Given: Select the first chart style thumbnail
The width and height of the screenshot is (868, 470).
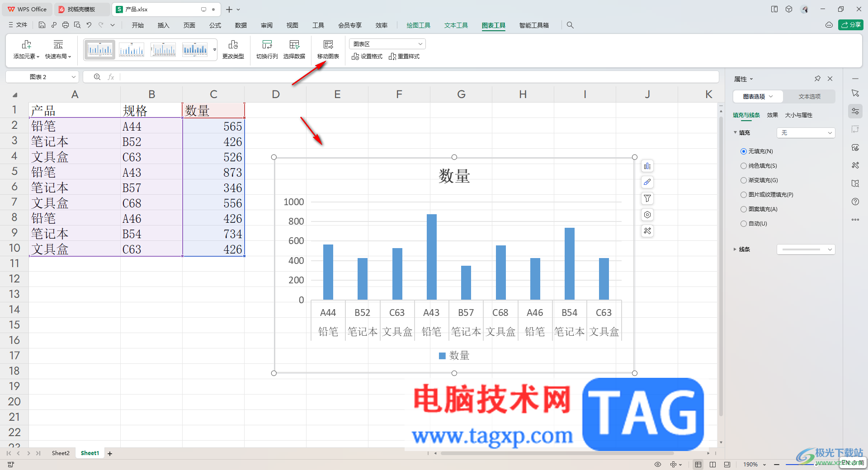Looking at the screenshot, I should pyautogui.click(x=100, y=49).
